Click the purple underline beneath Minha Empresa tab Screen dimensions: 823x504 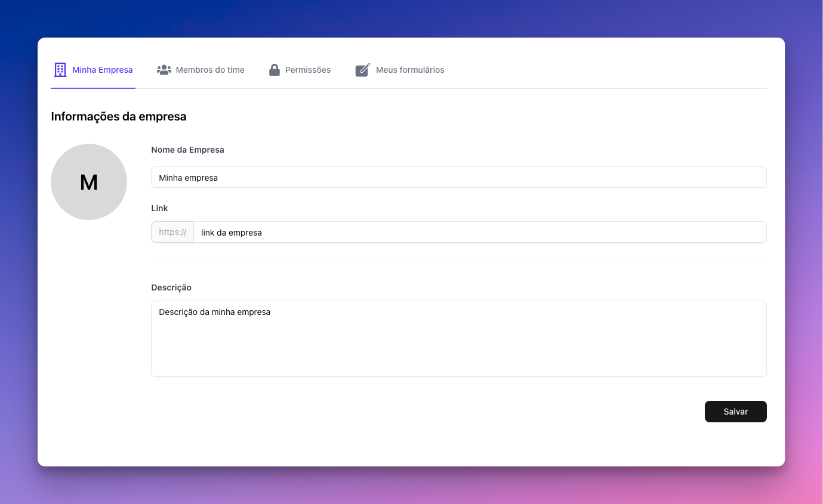[93, 88]
